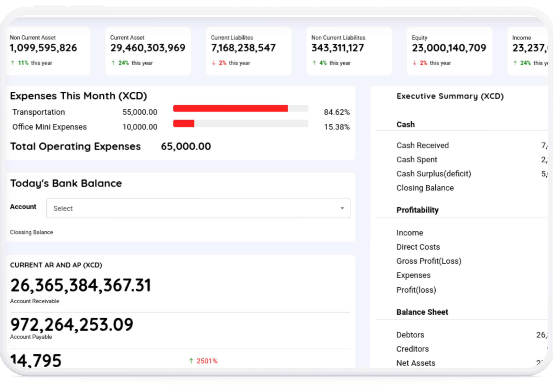The height and width of the screenshot is (392, 553).
Task: Click the Account Receivable amount
Action: tap(81, 285)
